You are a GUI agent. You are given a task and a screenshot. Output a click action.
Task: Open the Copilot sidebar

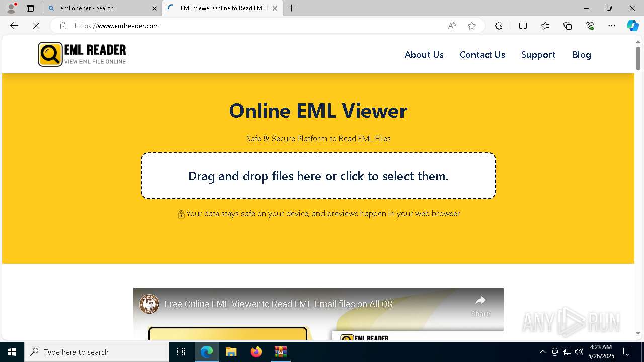(632, 26)
